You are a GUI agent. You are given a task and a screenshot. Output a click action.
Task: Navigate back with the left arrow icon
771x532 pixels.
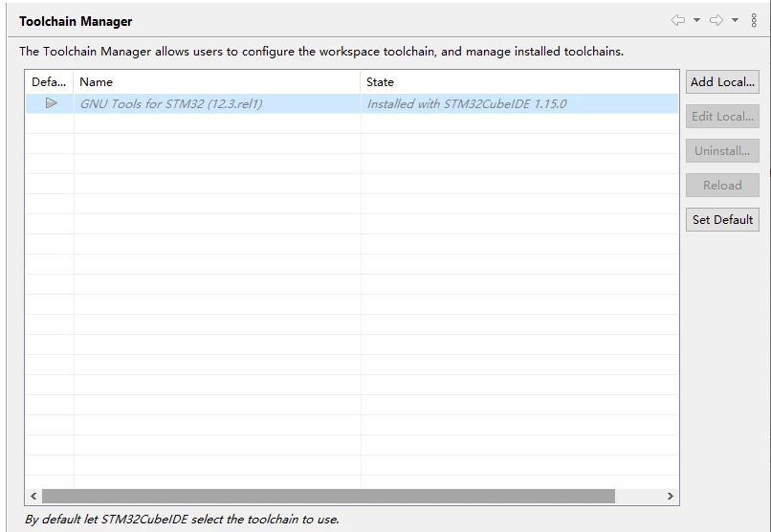[678, 20]
